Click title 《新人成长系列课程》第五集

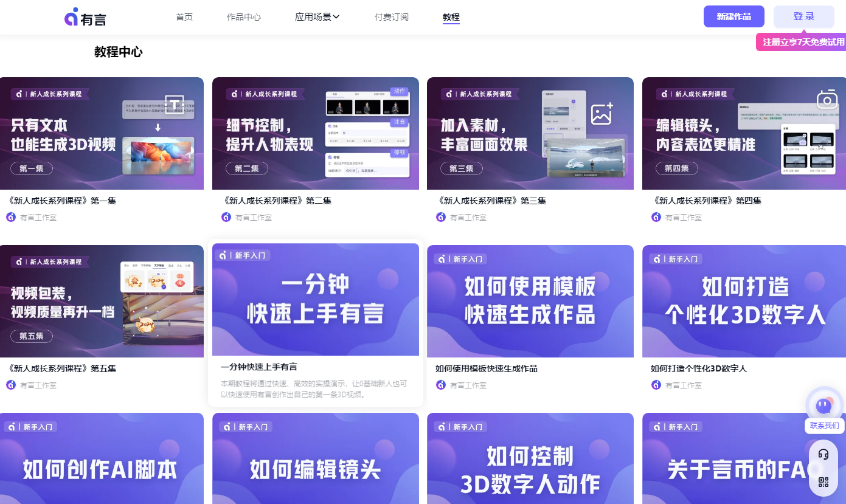60,368
